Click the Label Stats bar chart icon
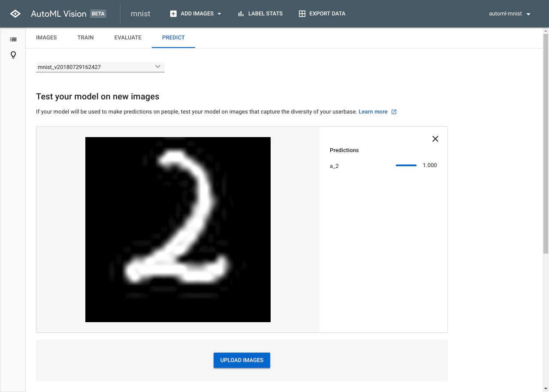 (x=241, y=14)
